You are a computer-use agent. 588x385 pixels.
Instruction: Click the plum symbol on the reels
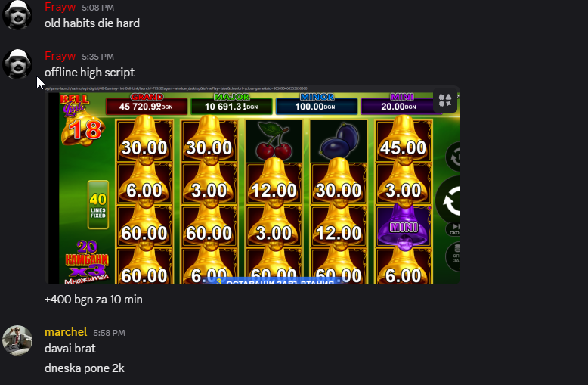coord(339,141)
